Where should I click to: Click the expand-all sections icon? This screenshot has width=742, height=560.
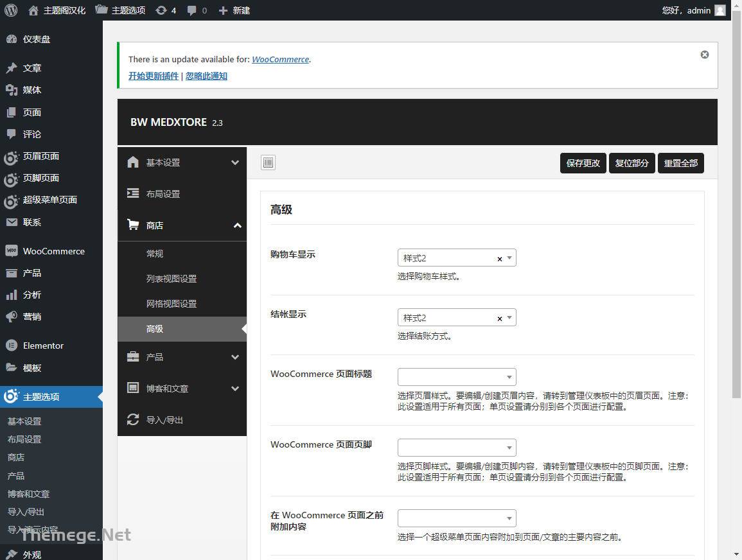click(x=269, y=162)
